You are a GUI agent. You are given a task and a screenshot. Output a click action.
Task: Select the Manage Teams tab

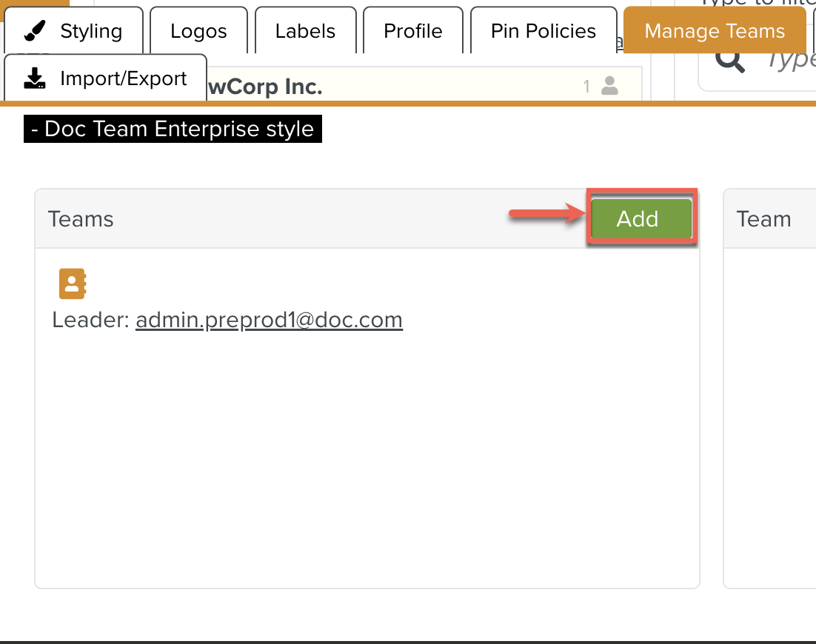pyautogui.click(x=714, y=31)
